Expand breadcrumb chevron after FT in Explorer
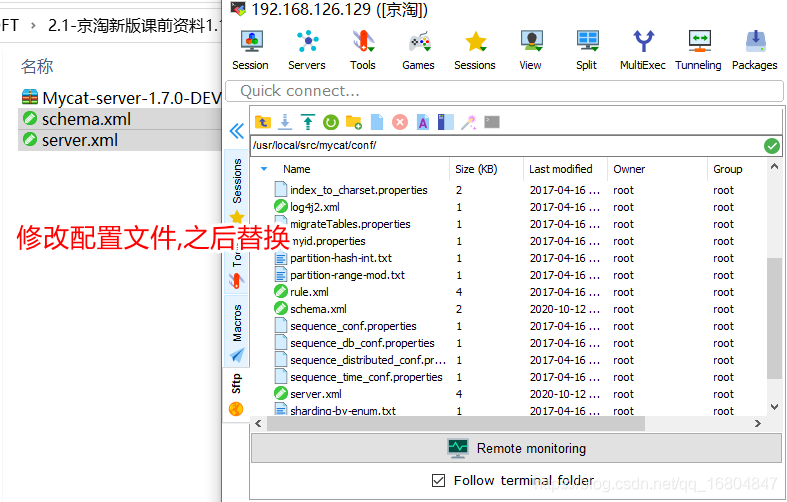The width and height of the screenshot is (787, 502). coord(33,25)
